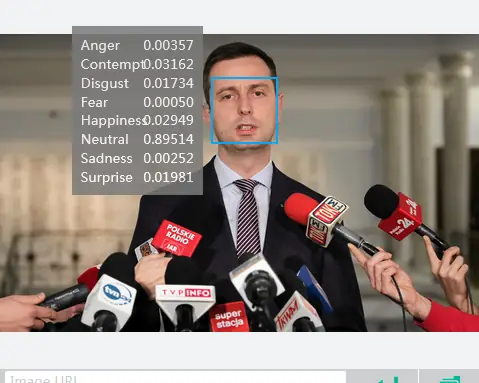
Task: Click the Disgust score 0.01734
Action: pos(168,83)
